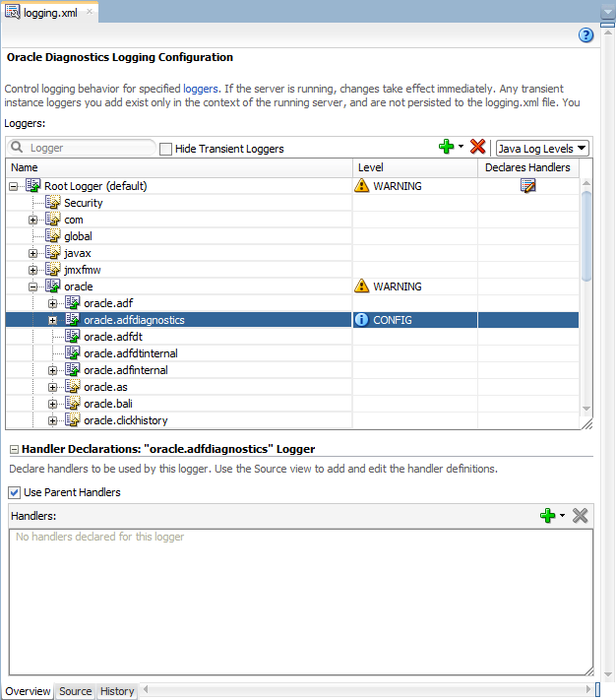Click the oracle logger icon
This screenshot has width=616, height=700.
click(52, 286)
